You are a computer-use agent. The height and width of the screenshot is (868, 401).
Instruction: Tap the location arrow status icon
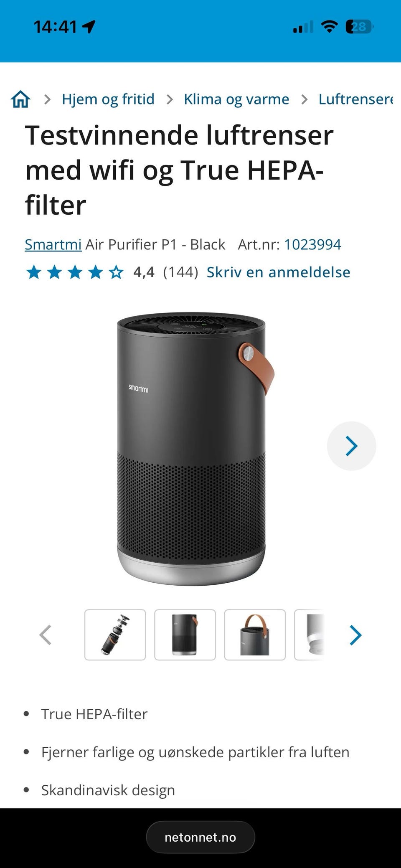pyautogui.click(x=89, y=27)
